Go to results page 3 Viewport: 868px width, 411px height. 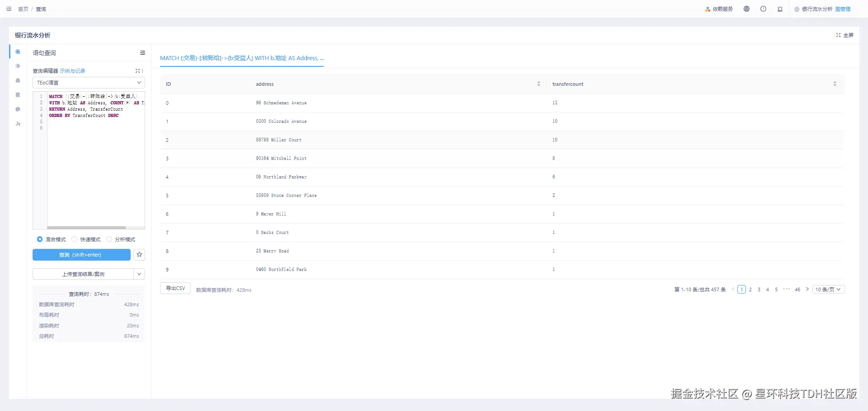point(759,290)
